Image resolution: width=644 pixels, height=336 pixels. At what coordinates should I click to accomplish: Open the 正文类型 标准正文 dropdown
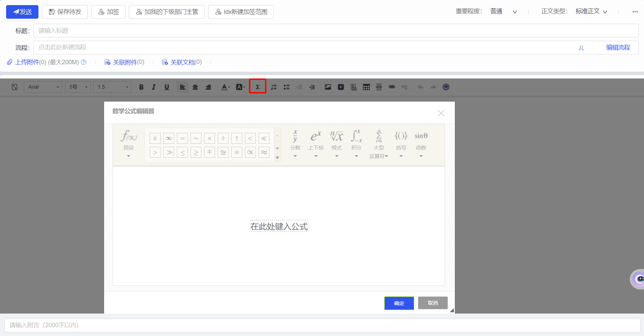click(x=591, y=12)
